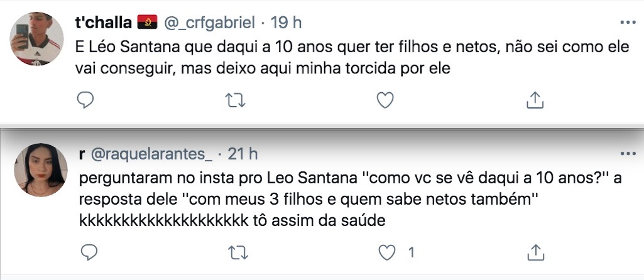The width and height of the screenshot is (644, 280).
Task: Click display name "r" of second tweet
Action: pos(82,154)
